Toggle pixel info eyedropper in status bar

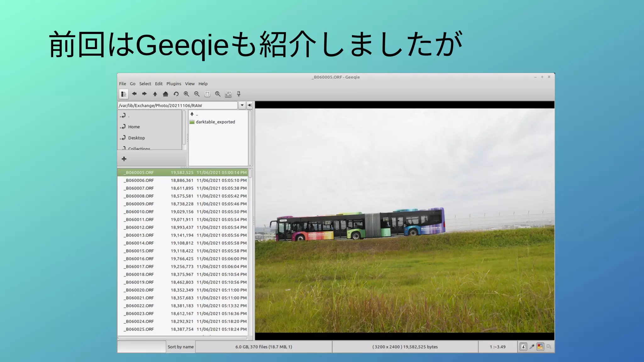click(532, 347)
